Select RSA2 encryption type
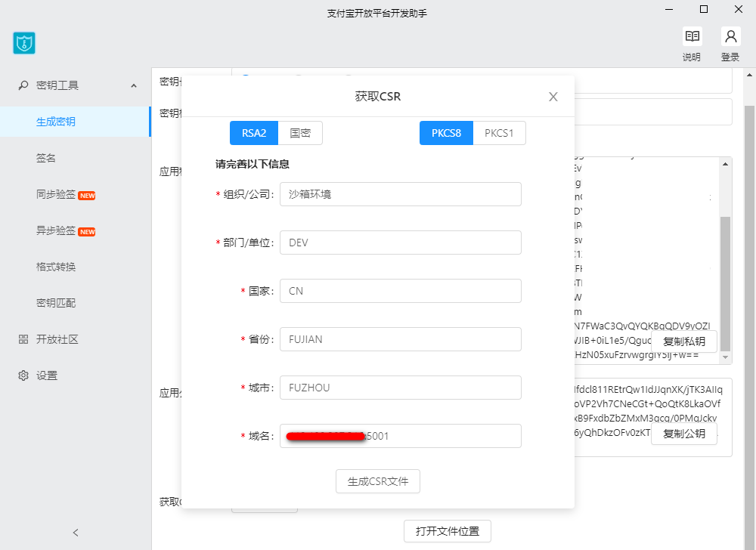Viewport: 756px width, 550px height. [x=254, y=133]
